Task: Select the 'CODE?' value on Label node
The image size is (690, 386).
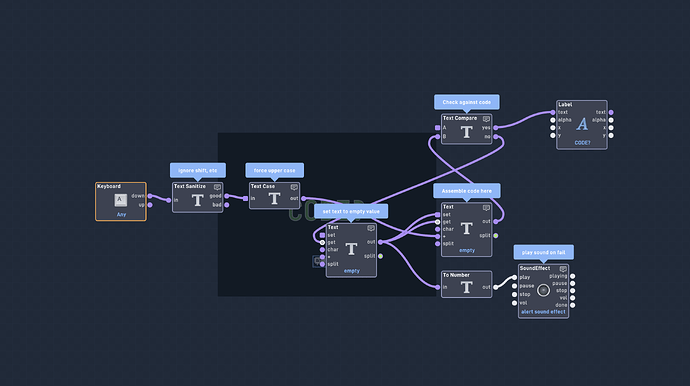Action: pos(582,143)
